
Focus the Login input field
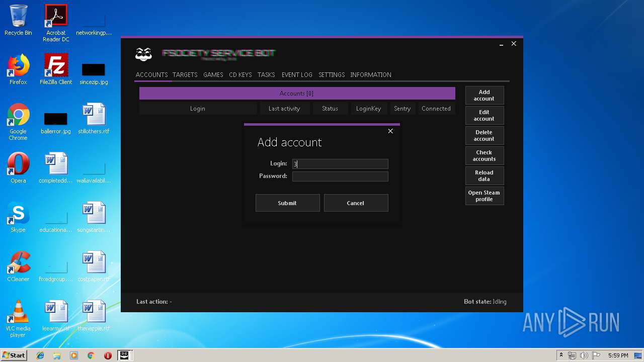[340, 164]
